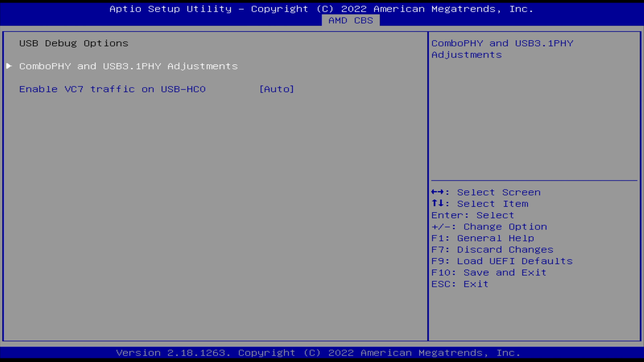
Task: Click the ESC: Exit hint
Action: coord(460,284)
